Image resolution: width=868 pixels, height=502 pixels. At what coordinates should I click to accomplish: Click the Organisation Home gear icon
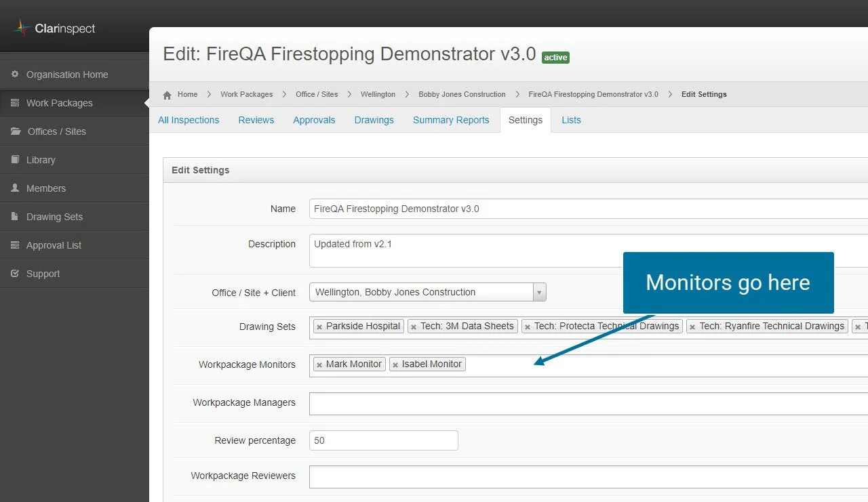[x=15, y=74]
